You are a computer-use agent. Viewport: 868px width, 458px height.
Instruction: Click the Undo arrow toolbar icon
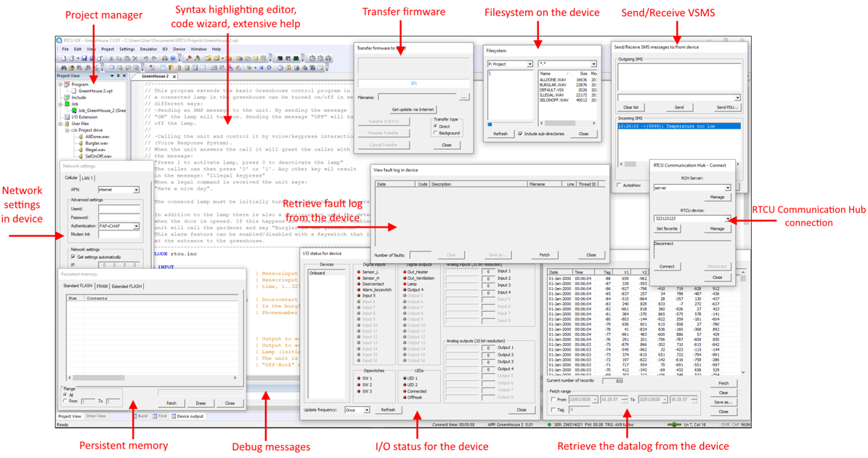145,58
